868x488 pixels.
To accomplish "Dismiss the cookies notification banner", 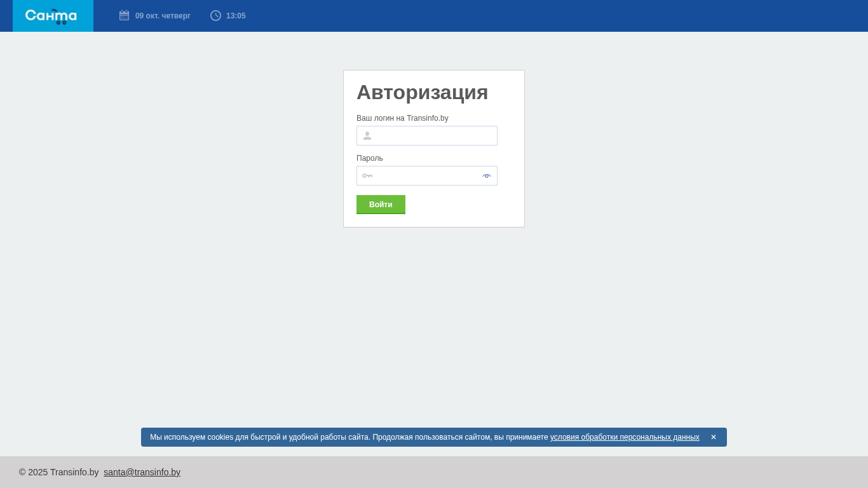I will tap(714, 437).
